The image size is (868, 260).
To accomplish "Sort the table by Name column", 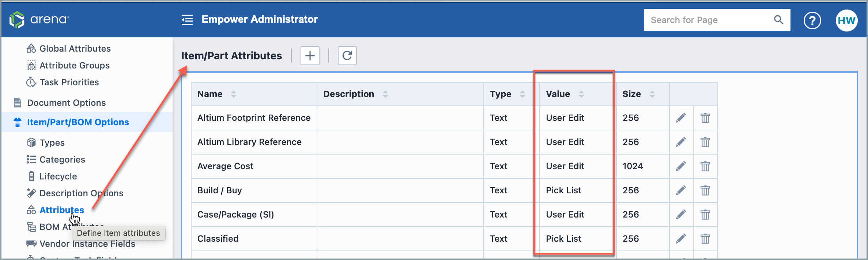I will tap(234, 94).
